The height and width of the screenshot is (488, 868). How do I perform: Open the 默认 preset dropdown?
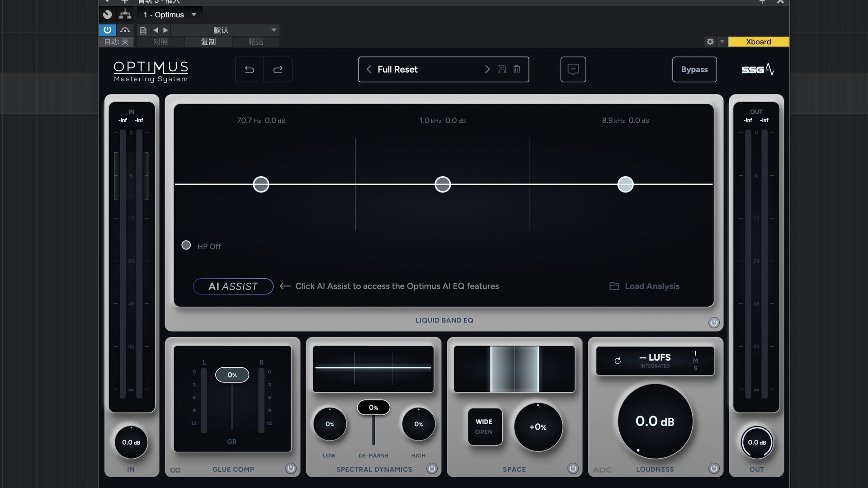274,30
